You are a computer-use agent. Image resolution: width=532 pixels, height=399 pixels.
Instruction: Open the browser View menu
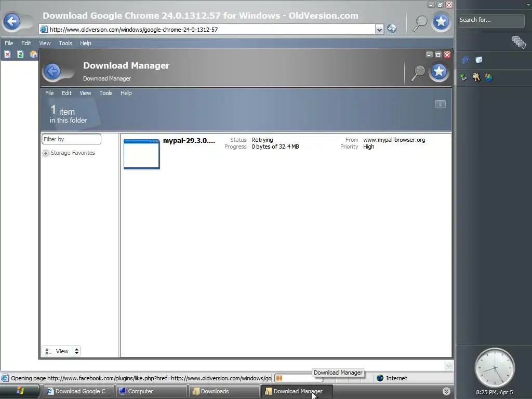(45, 43)
